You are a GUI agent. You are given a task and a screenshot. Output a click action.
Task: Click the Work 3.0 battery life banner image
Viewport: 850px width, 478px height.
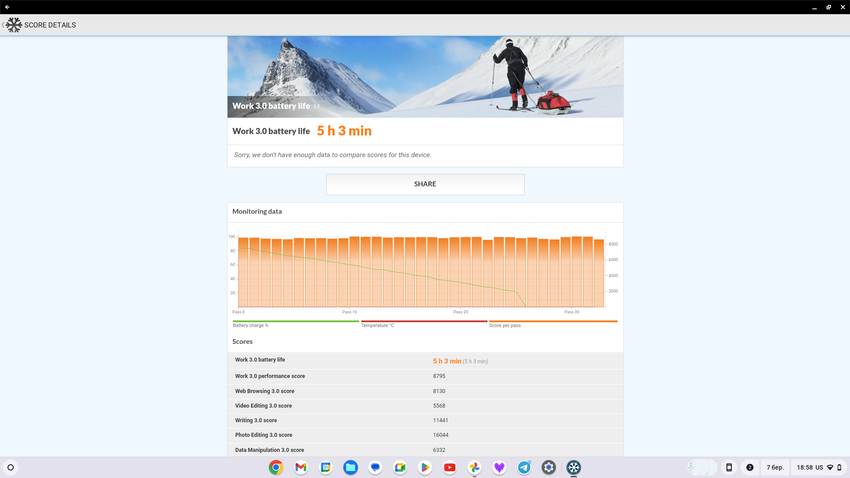(x=425, y=77)
